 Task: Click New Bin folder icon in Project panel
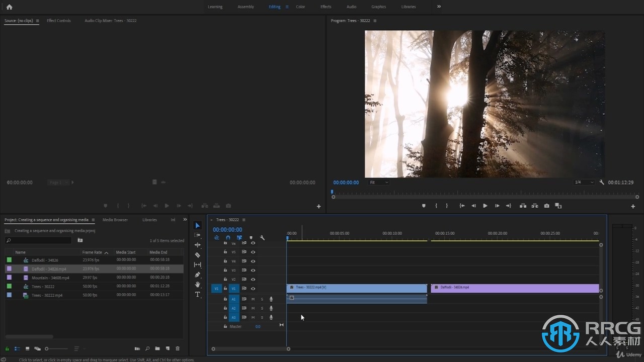click(x=157, y=348)
